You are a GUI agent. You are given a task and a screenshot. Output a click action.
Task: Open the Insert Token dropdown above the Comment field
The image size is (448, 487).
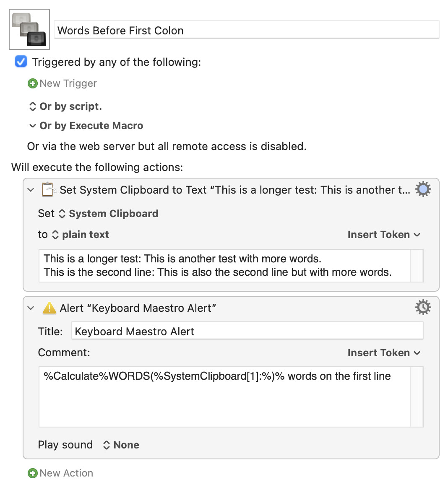[x=383, y=353]
